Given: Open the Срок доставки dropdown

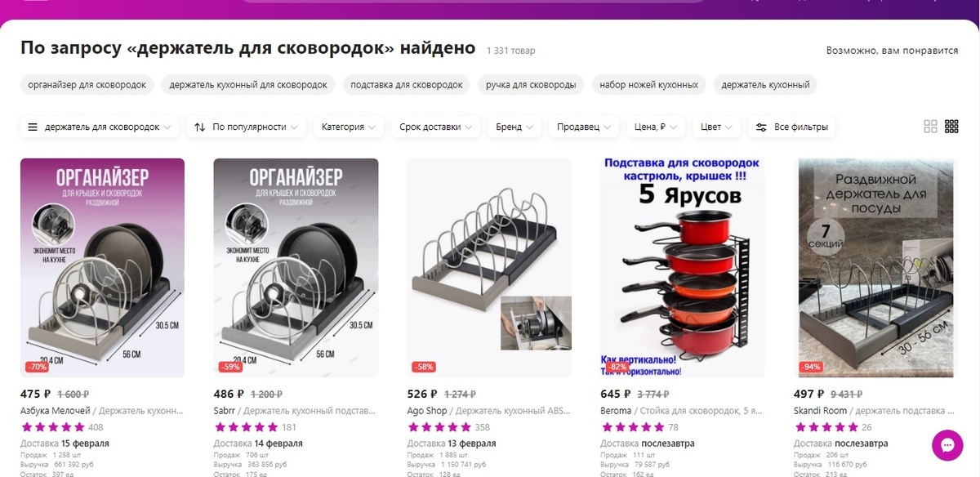Looking at the screenshot, I should [x=436, y=127].
